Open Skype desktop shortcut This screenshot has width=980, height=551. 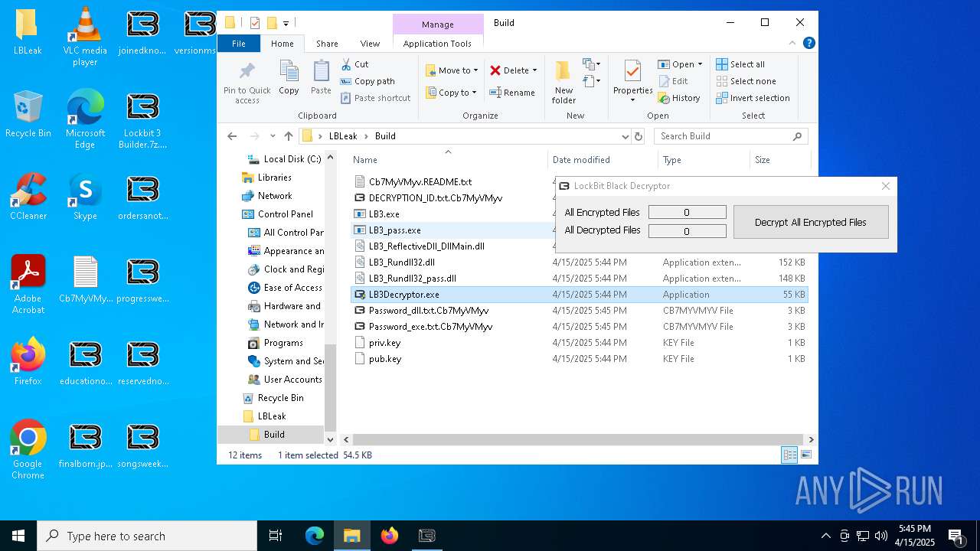[85, 197]
